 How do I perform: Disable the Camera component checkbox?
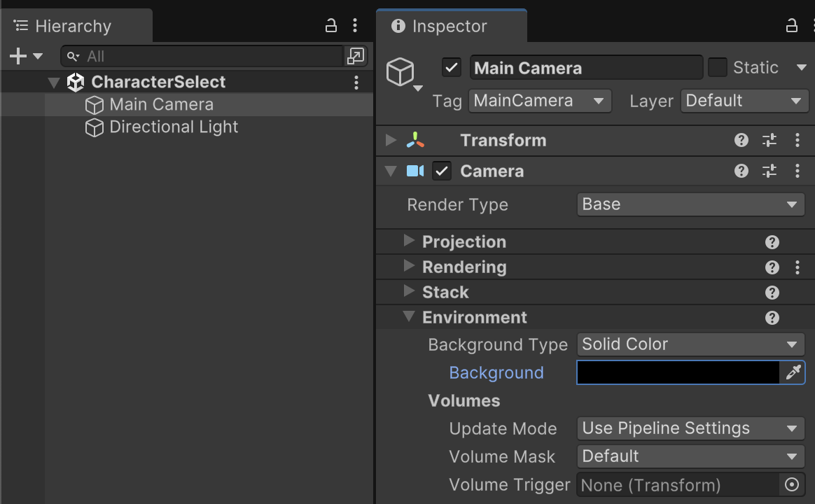(x=442, y=171)
